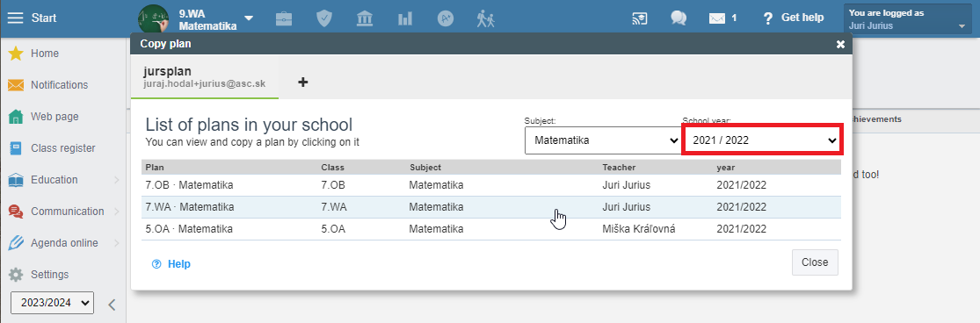
Task: Open the Subject dropdown showing Matematika
Action: (602, 140)
